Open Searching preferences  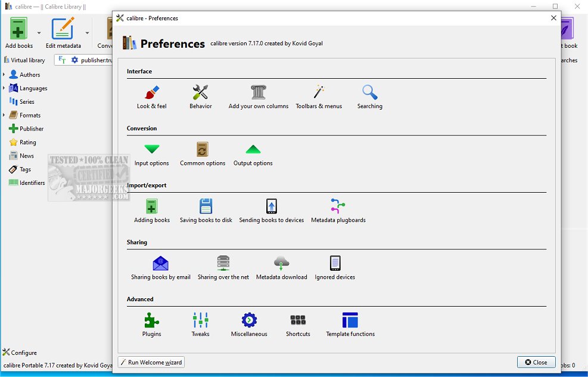click(370, 97)
